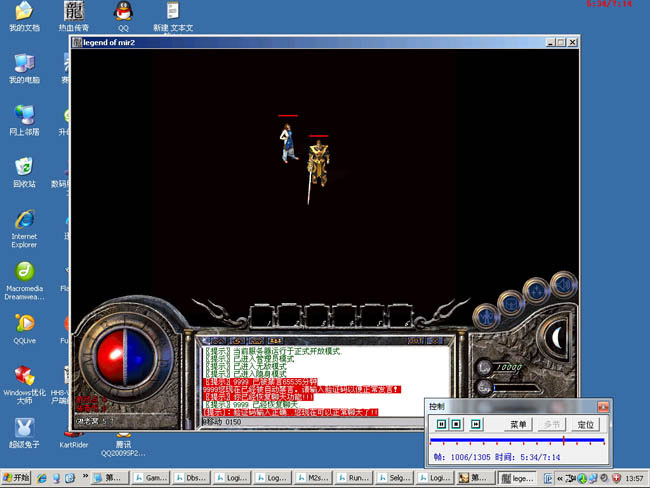Click the Exp experience bar
This screenshot has height=488, width=650.
click(x=515, y=388)
